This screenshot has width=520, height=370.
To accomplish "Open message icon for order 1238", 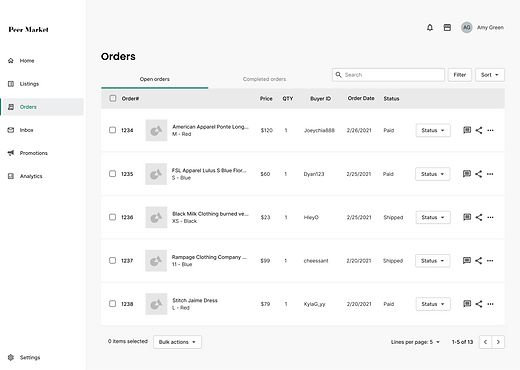I will coord(467,304).
